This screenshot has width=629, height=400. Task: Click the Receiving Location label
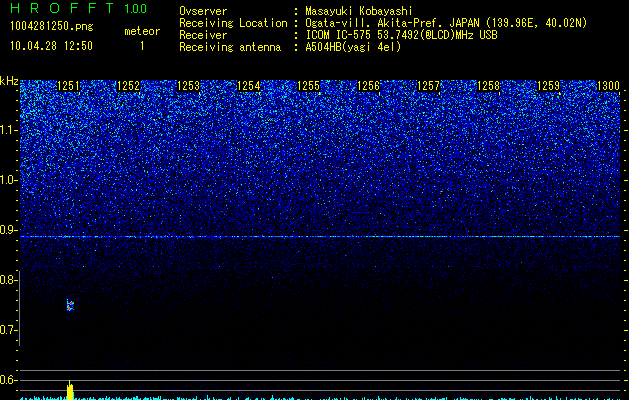pyautogui.click(x=233, y=23)
